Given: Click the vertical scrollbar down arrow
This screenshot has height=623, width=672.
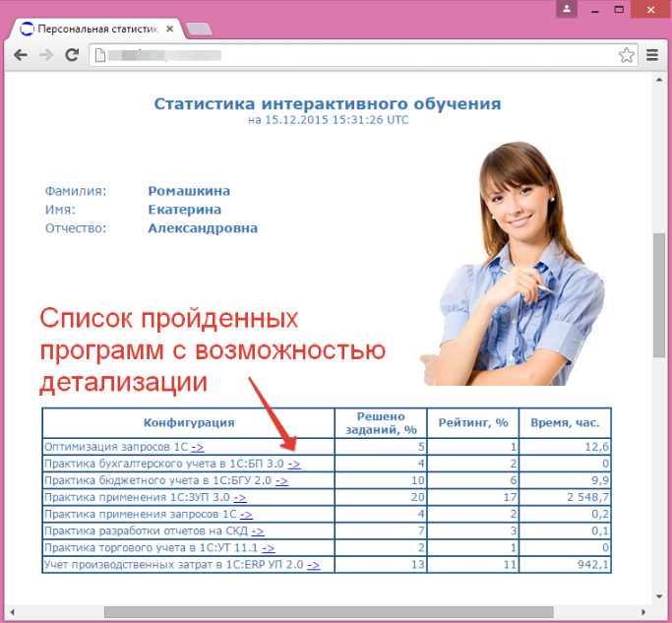Looking at the screenshot, I should pyautogui.click(x=659, y=596).
